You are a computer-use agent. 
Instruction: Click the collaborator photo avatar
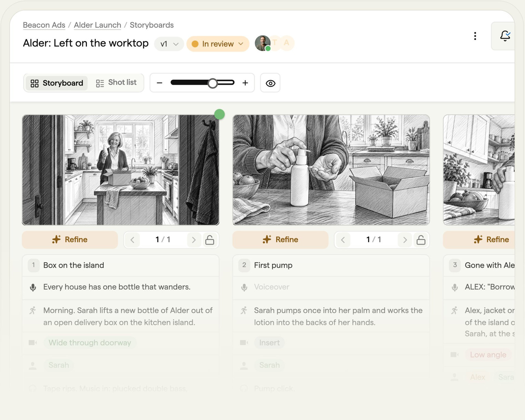click(x=262, y=43)
